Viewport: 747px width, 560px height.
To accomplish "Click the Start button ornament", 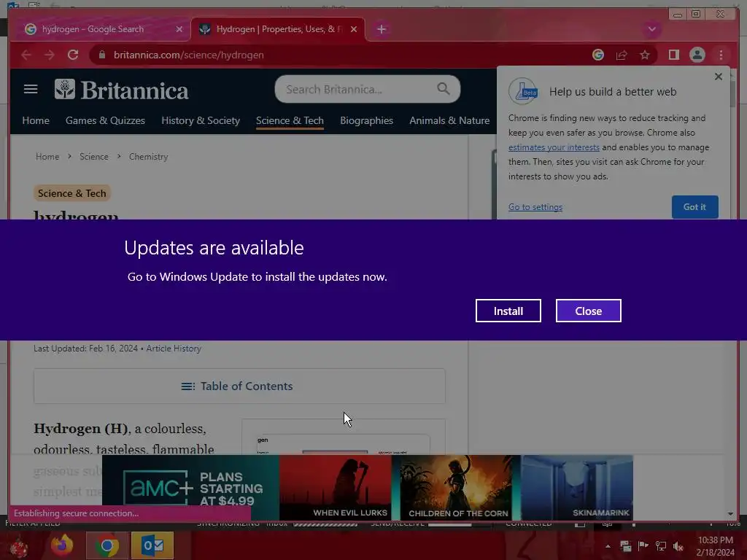I will [x=18, y=547].
